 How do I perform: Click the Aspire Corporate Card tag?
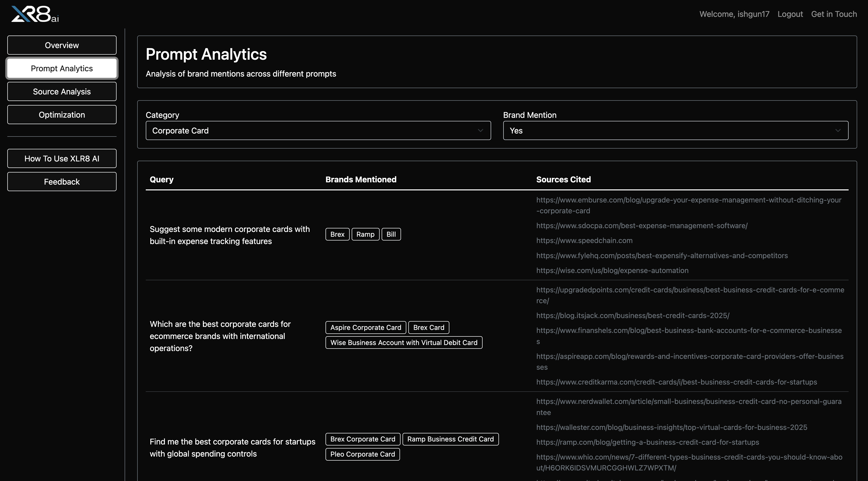tap(366, 327)
